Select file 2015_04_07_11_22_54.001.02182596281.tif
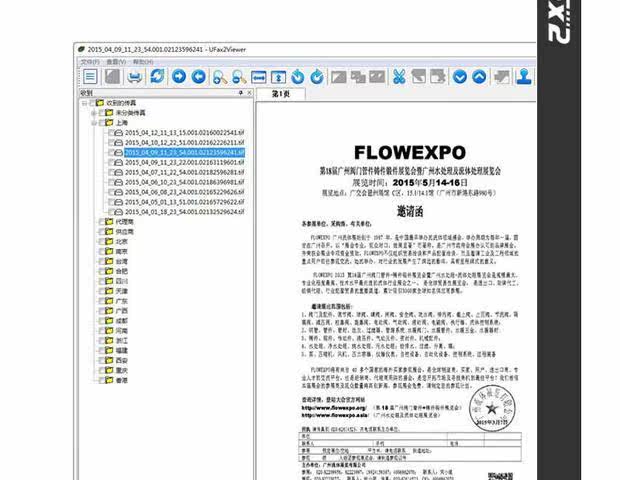 (x=185, y=172)
